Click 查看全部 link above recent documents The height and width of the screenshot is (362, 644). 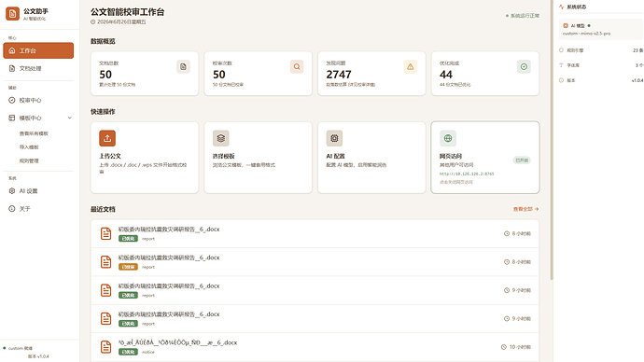[525, 209]
